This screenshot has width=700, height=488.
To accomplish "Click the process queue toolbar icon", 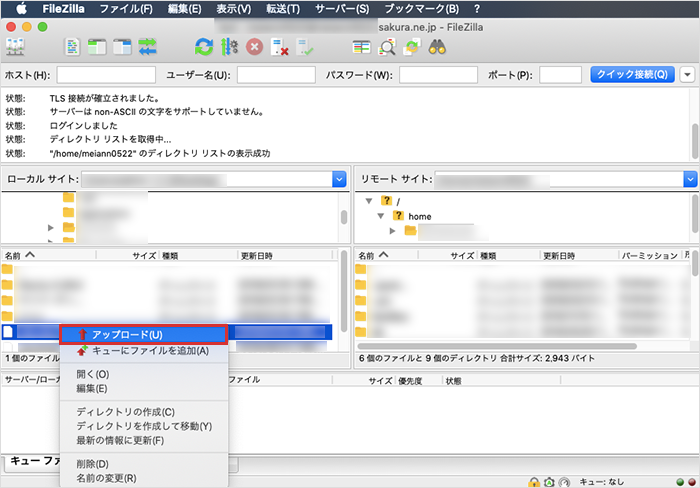I will [230, 46].
